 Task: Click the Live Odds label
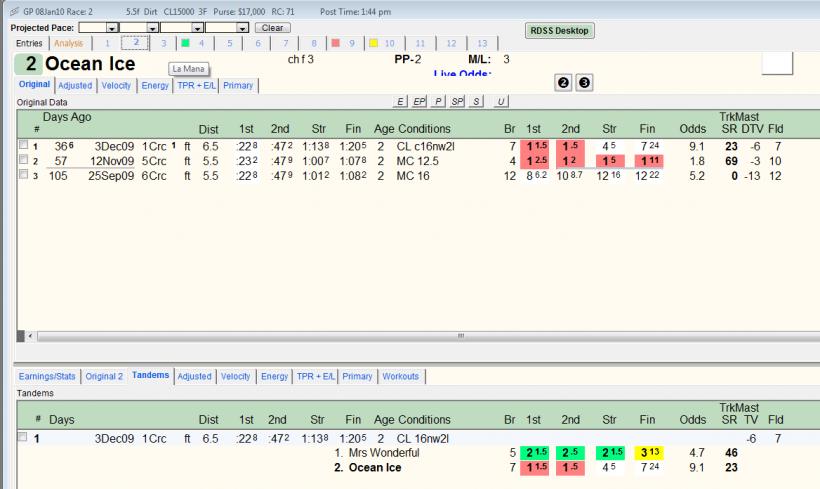click(x=462, y=74)
